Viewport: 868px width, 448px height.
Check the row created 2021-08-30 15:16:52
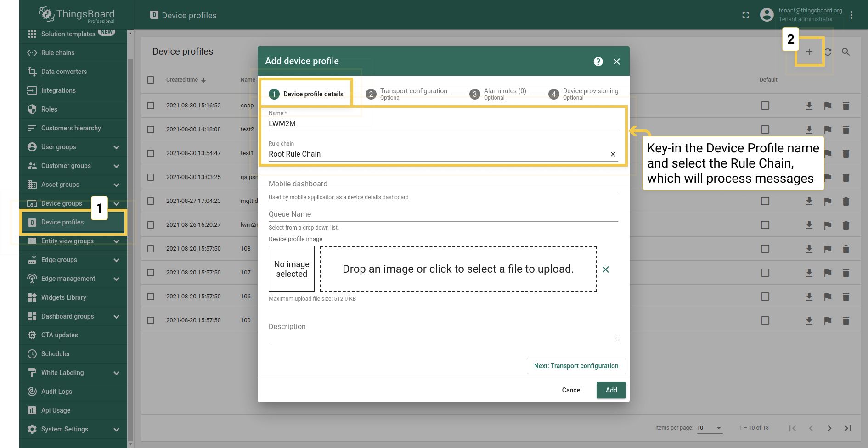[151, 106]
